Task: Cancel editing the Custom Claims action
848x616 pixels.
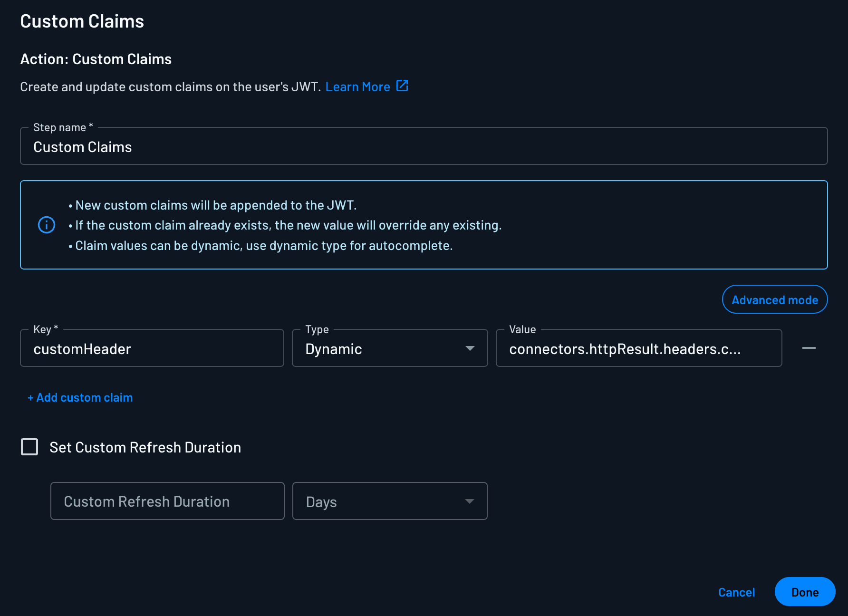Action: [x=736, y=592]
